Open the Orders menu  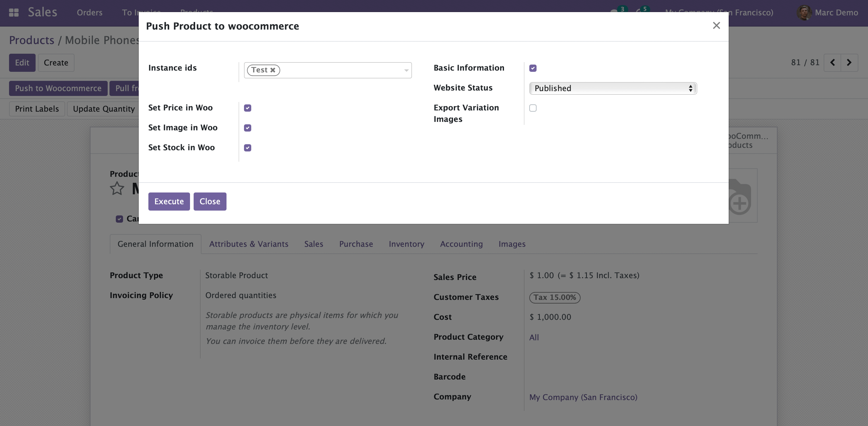(x=89, y=13)
